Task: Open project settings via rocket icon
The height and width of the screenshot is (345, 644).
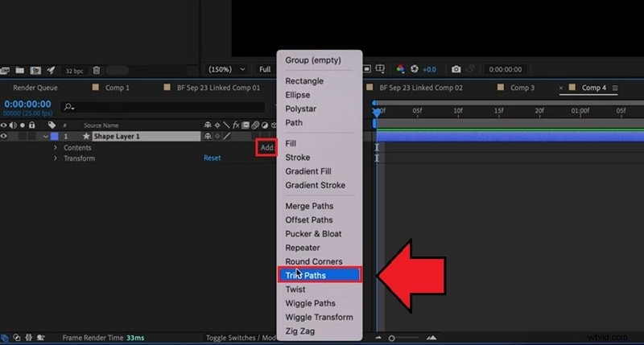Action: coord(51,70)
